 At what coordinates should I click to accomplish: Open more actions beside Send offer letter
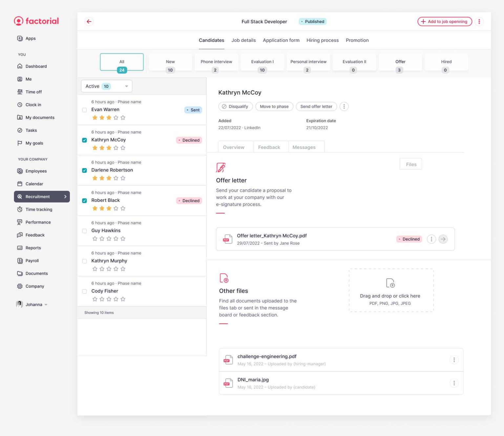344,107
